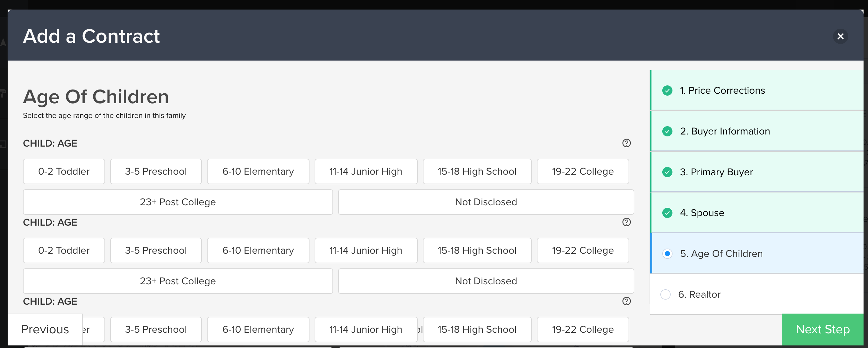Click the Next Step button
Viewport: 868px width, 348px height.
tap(822, 329)
